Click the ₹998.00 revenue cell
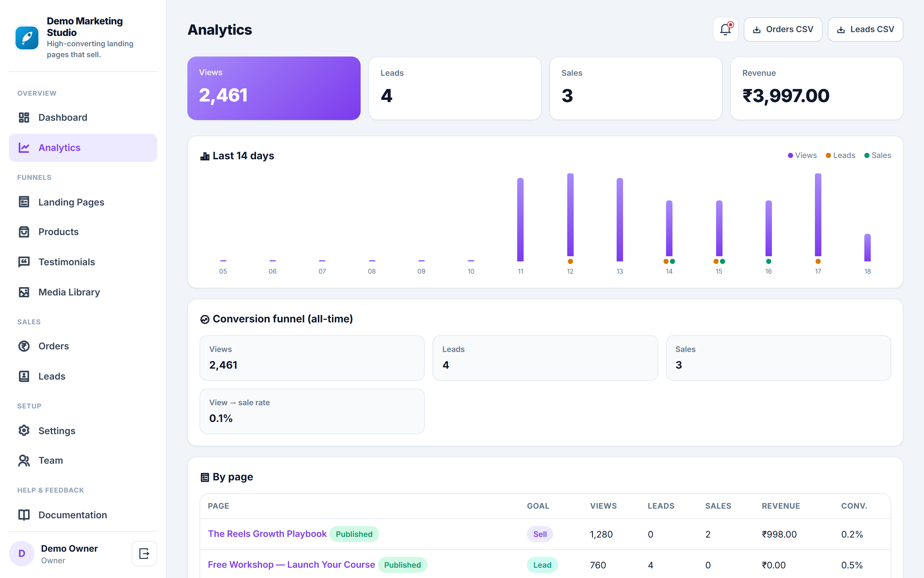The height and width of the screenshot is (578, 924). click(779, 534)
